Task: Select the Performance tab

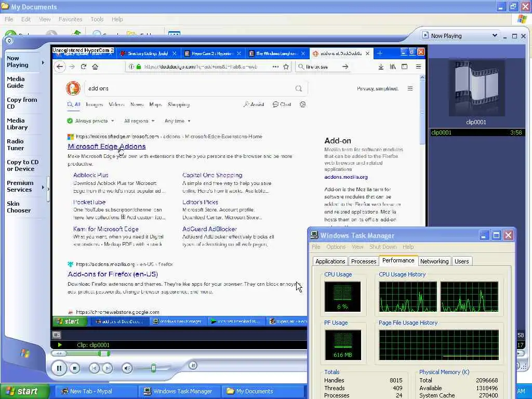Action: (398, 260)
